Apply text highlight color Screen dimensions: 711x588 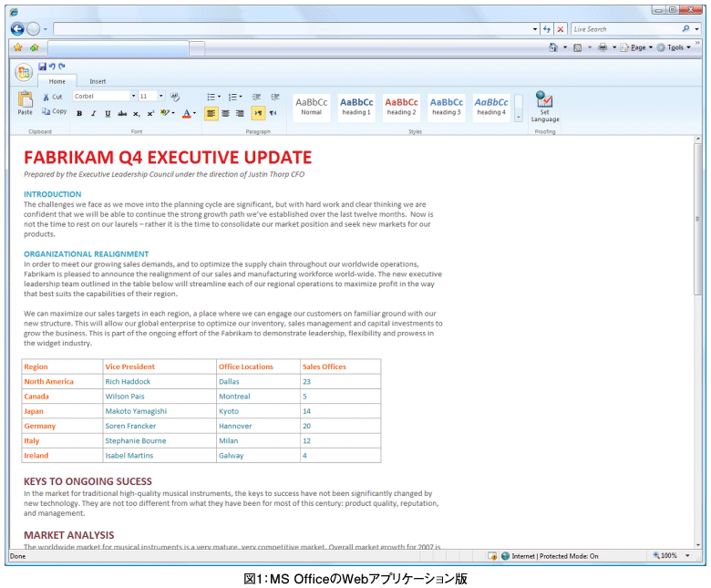pyautogui.click(x=165, y=113)
